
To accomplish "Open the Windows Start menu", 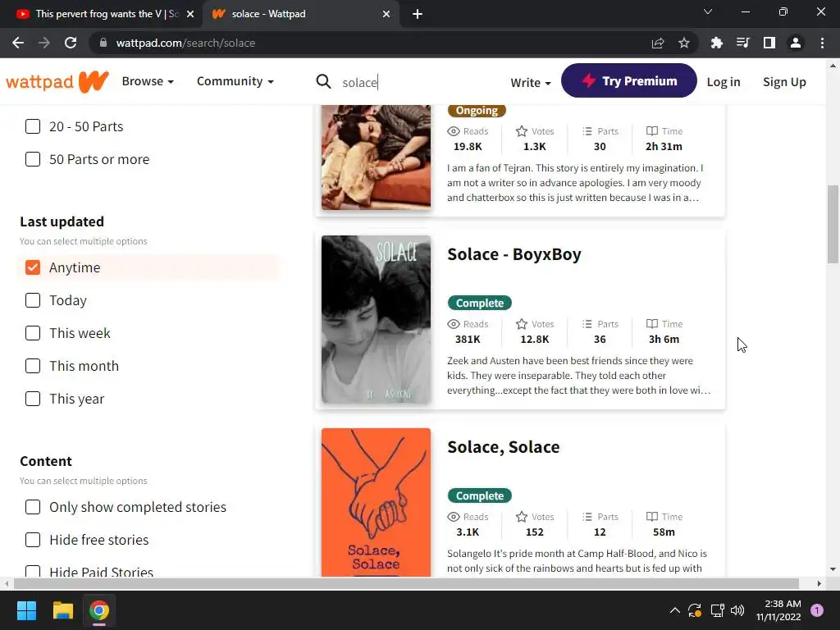I will [x=26, y=610].
